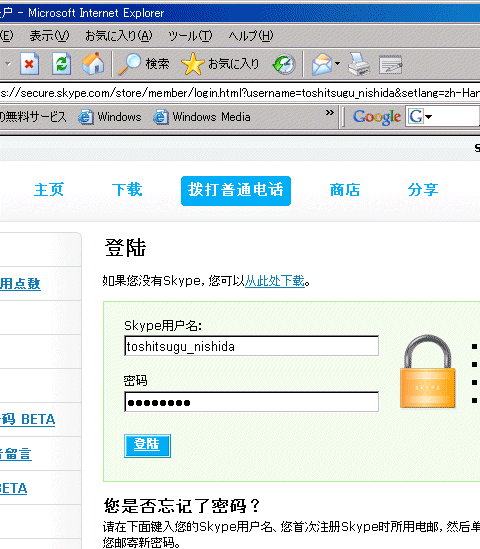Open the mail envelope icon
Image resolution: width=480 pixels, height=549 pixels.
[x=321, y=64]
